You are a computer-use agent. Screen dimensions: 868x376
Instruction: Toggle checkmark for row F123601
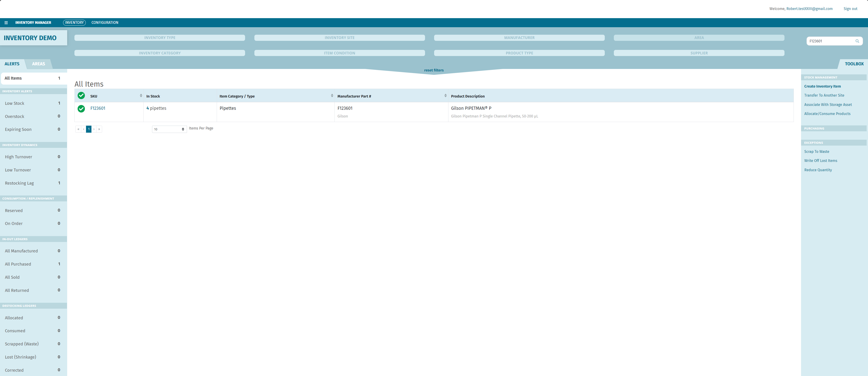pyautogui.click(x=81, y=109)
